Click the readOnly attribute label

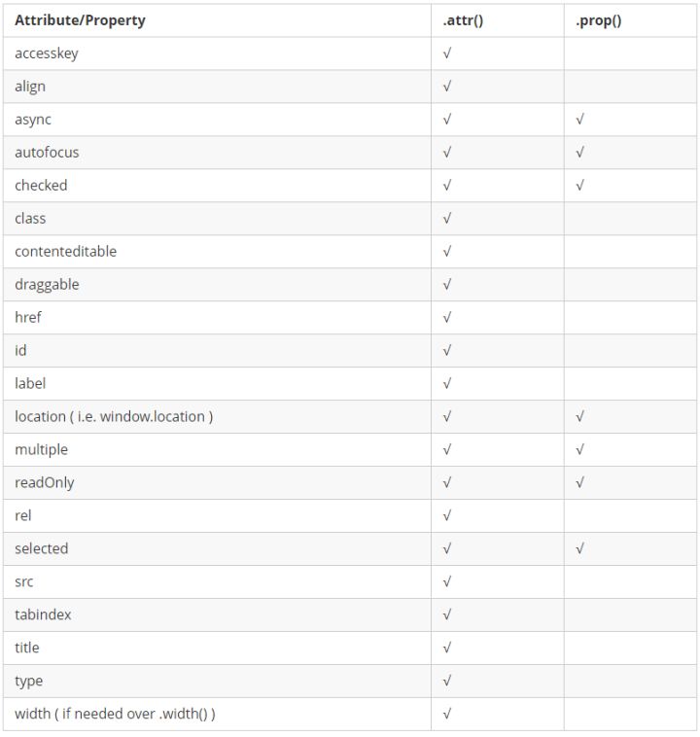(44, 483)
